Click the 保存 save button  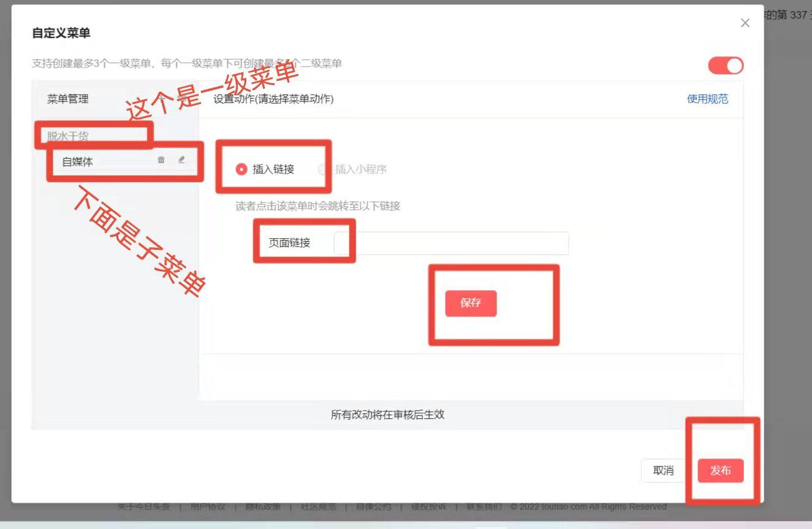[470, 303]
